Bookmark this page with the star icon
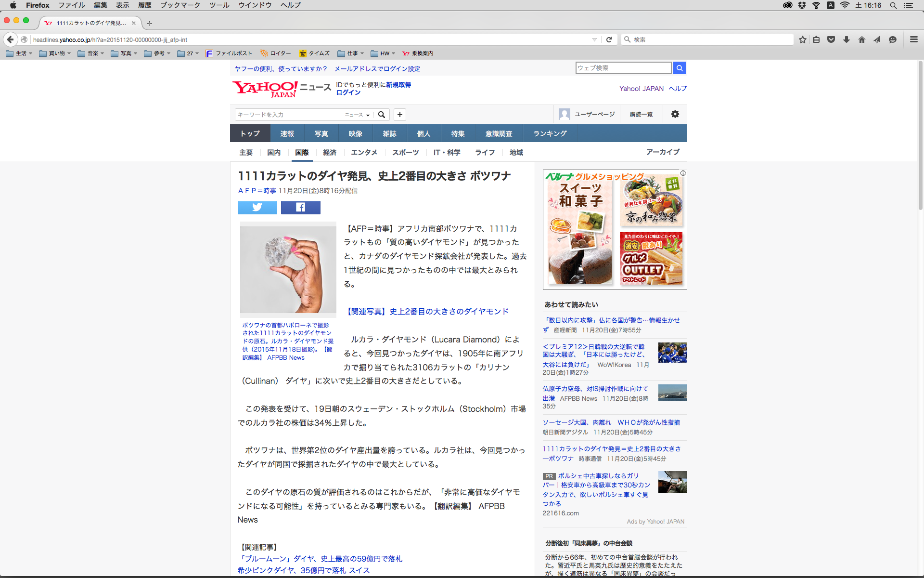Screen dimensions: 924x578 point(802,39)
